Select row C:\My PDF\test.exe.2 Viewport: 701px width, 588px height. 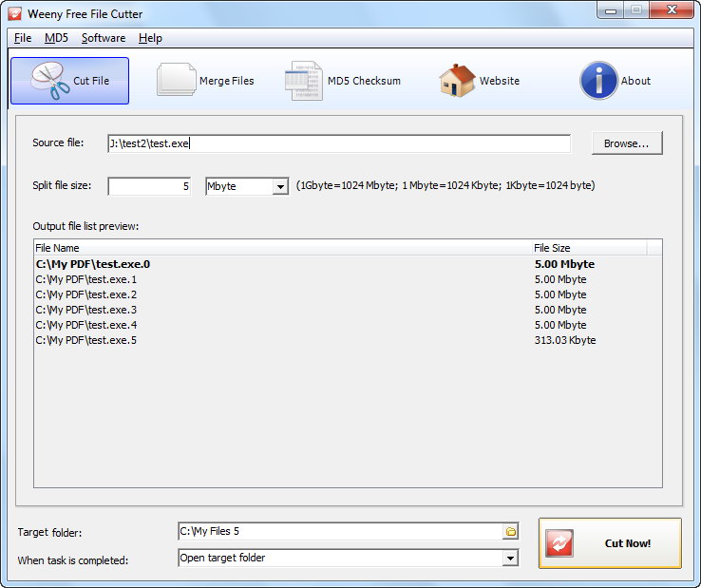click(348, 294)
